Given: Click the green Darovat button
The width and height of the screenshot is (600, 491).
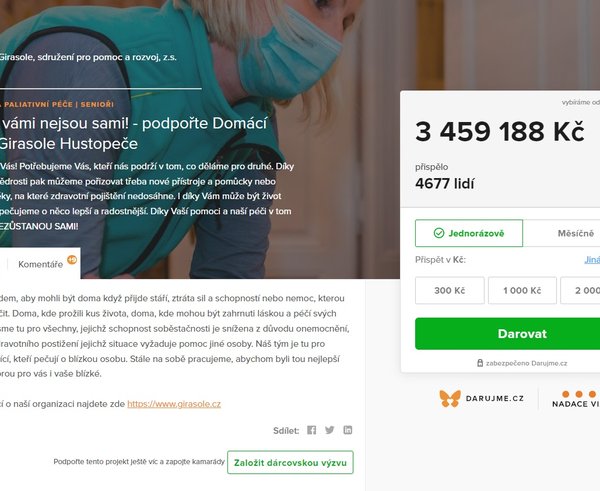Looking at the screenshot, I should point(507,334).
